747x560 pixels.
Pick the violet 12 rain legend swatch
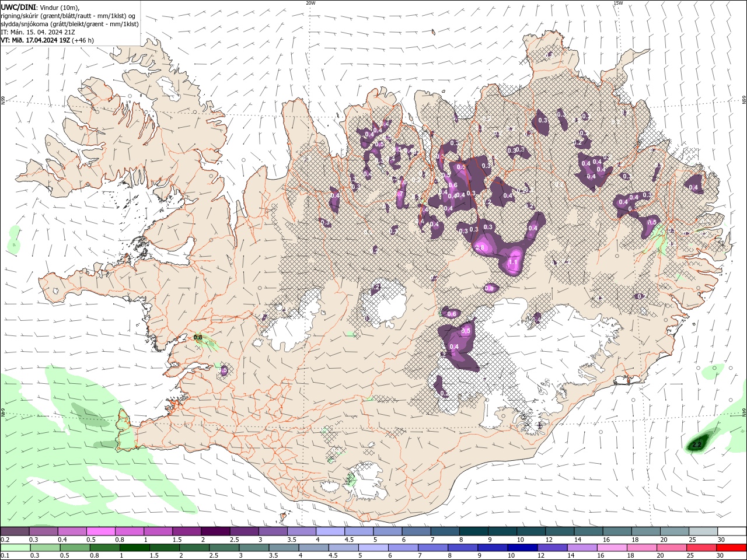point(551,548)
